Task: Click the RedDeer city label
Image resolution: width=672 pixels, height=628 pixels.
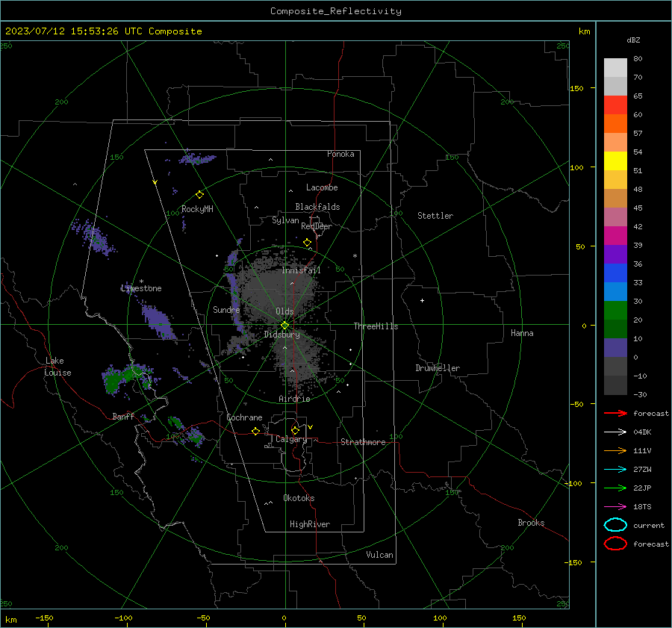Action: tap(317, 226)
